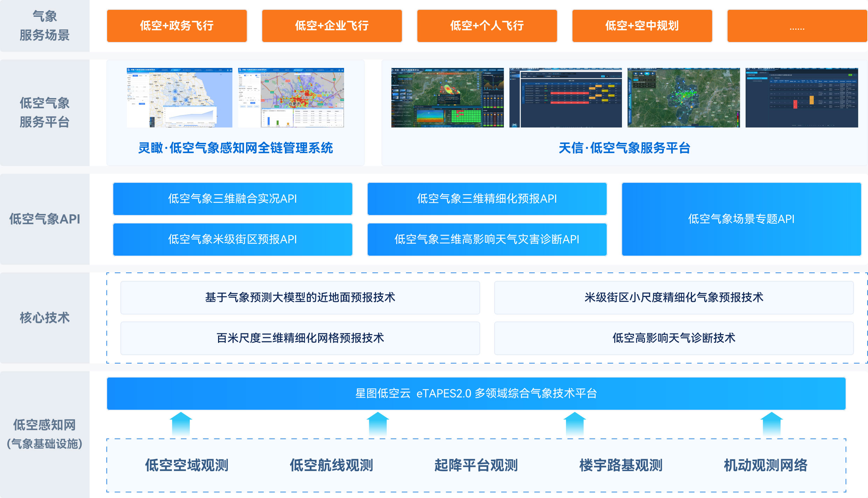Click the 灵瞰·低空气象感知网全链管理系统 title
The height and width of the screenshot is (498, 868).
[236, 148]
